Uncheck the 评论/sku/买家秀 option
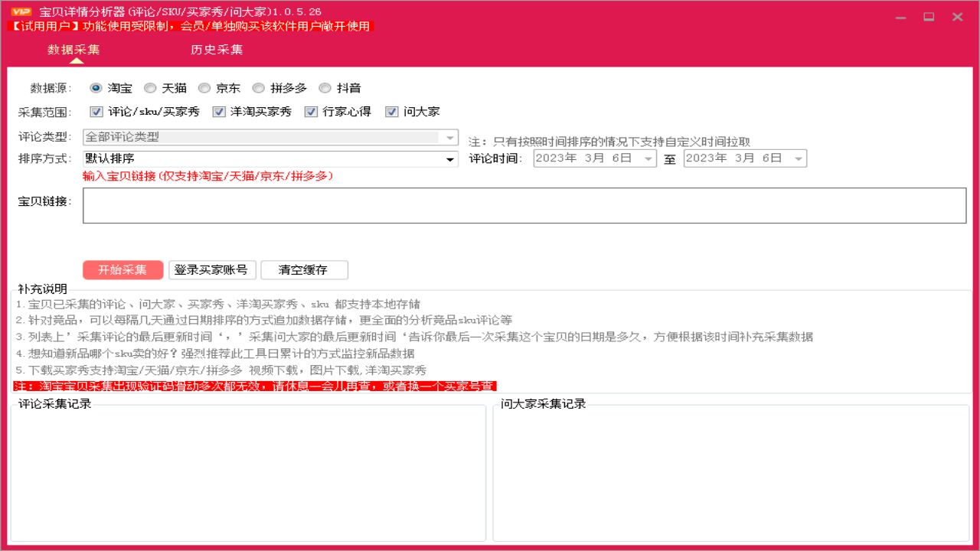This screenshot has height=551, width=980. point(96,111)
